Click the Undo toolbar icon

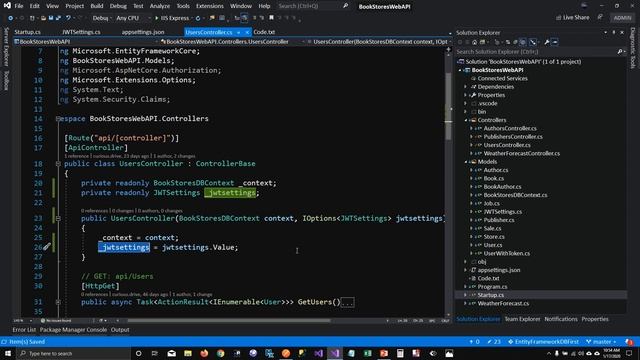[69, 18]
